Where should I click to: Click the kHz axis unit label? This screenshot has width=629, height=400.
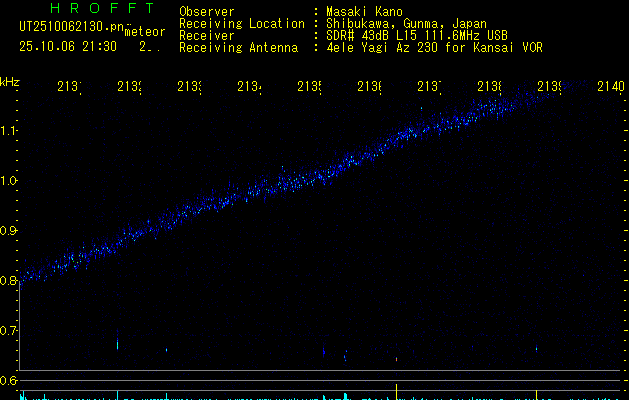click(x=10, y=82)
